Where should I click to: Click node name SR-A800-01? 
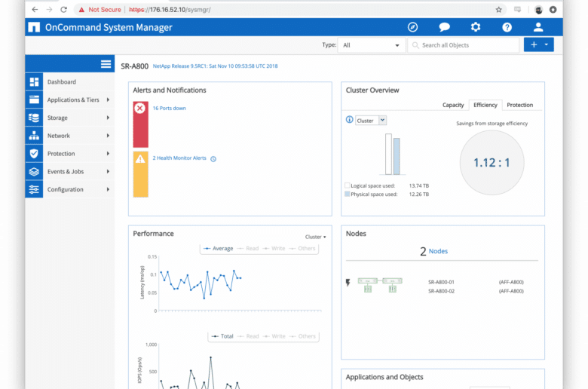point(441,282)
